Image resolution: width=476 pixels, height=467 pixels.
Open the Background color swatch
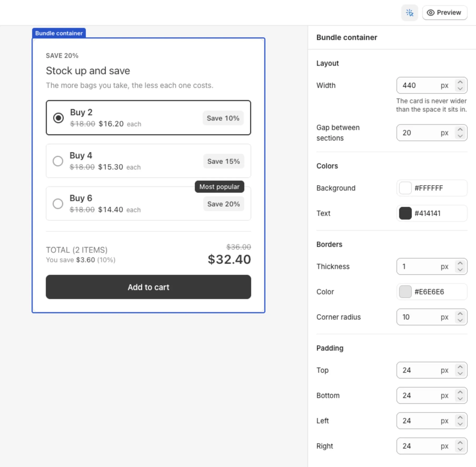click(405, 188)
